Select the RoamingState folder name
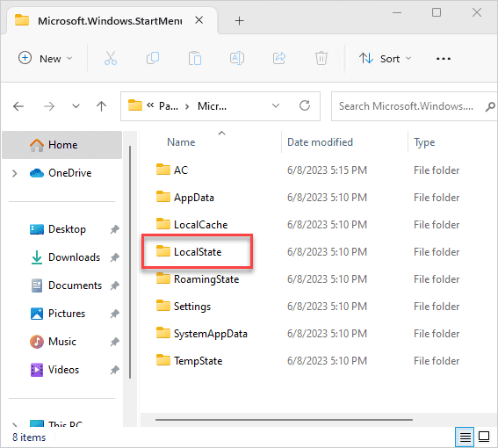The height and width of the screenshot is (448, 498). 206,279
